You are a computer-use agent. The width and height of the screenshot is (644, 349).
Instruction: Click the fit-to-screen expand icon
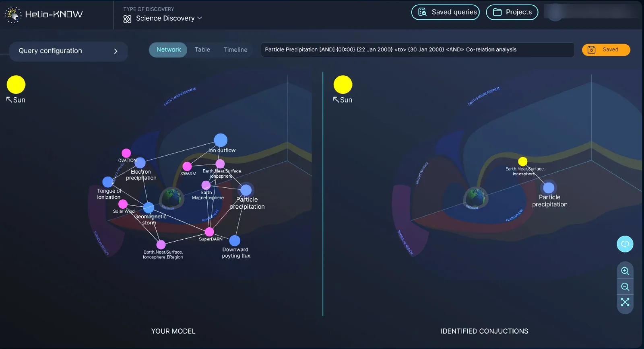coord(625,302)
